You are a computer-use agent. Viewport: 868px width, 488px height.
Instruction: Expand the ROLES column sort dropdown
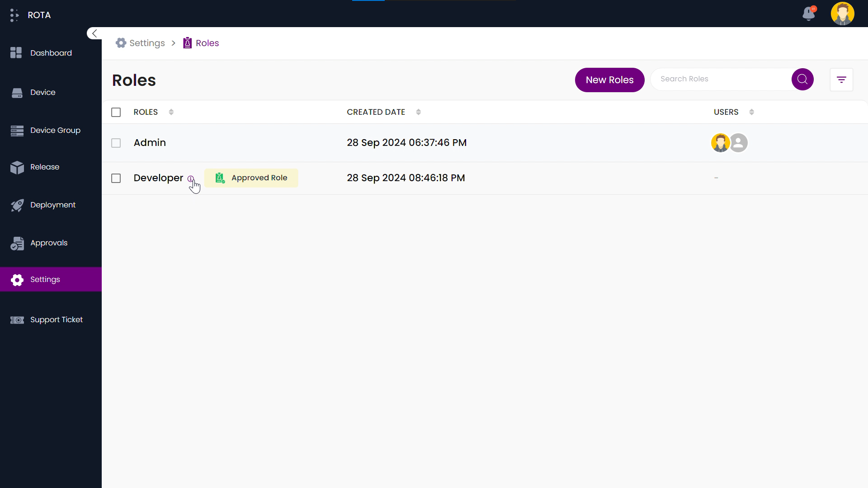172,113
